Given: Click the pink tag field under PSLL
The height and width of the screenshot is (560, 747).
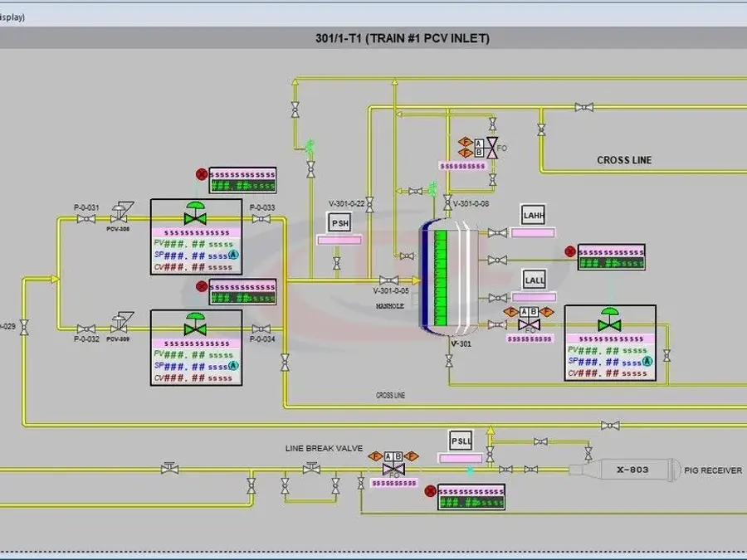Looking at the screenshot, I should pos(460,458).
